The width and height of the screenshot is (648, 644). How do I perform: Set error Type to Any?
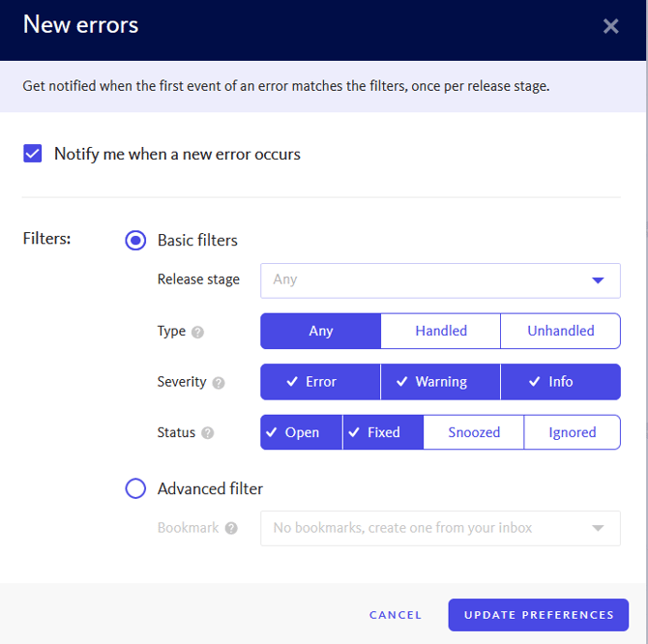(x=320, y=331)
